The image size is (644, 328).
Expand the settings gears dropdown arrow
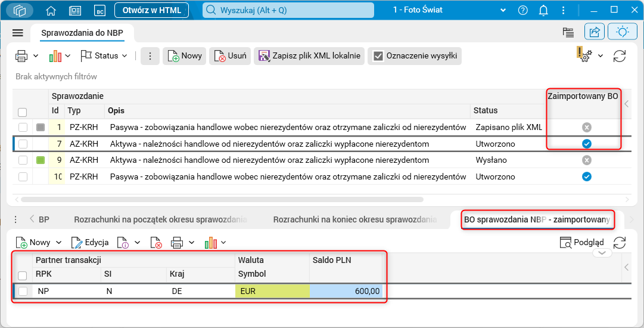[x=601, y=56]
